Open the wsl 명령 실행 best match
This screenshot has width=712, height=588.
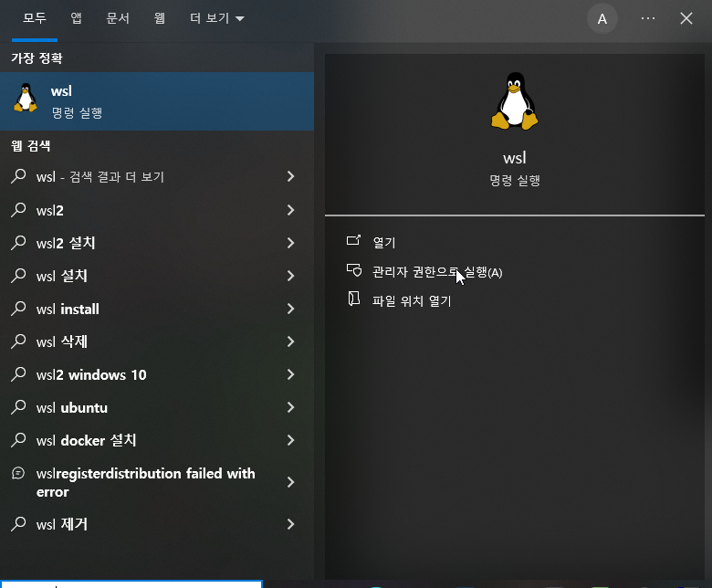[157, 101]
